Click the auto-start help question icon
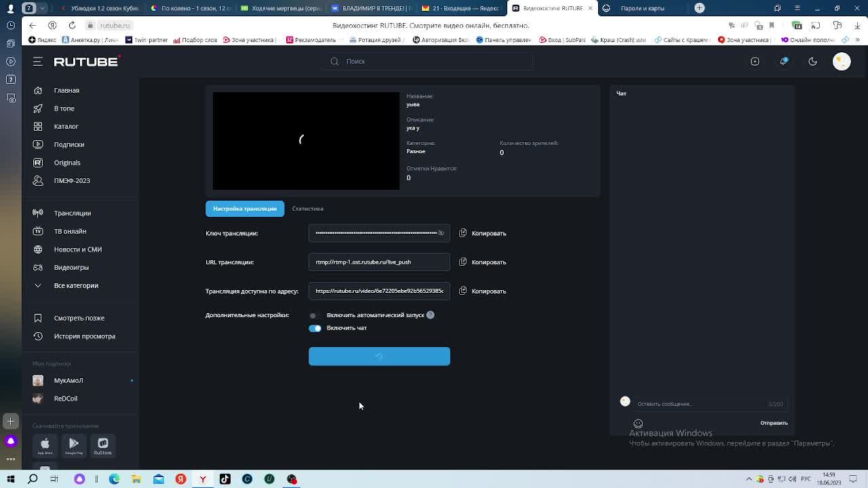The height and width of the screenshot is (488, 868). tap(431, 315)
